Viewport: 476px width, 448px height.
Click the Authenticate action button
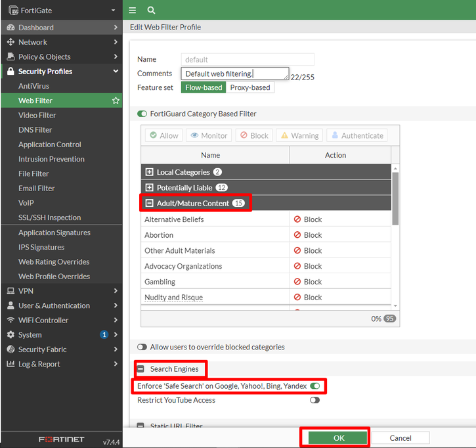357,135
